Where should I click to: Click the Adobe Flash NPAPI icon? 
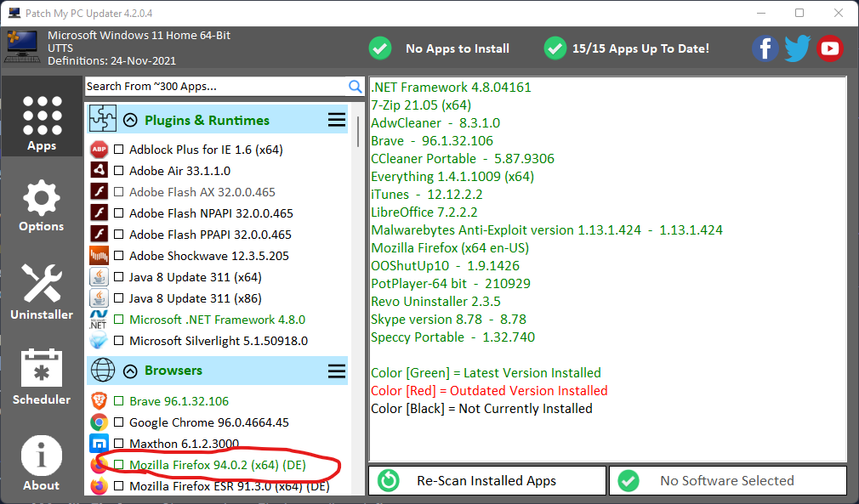point(100,212)
